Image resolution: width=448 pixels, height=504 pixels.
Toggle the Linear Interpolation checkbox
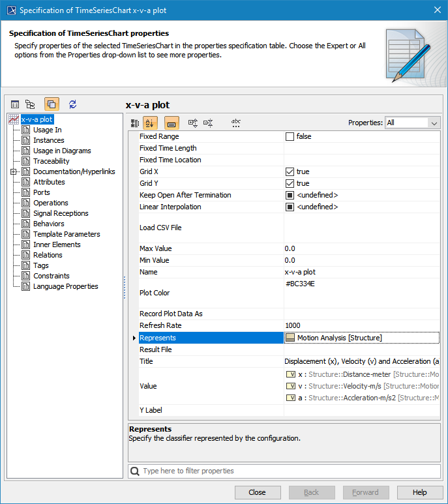(290, 207)
